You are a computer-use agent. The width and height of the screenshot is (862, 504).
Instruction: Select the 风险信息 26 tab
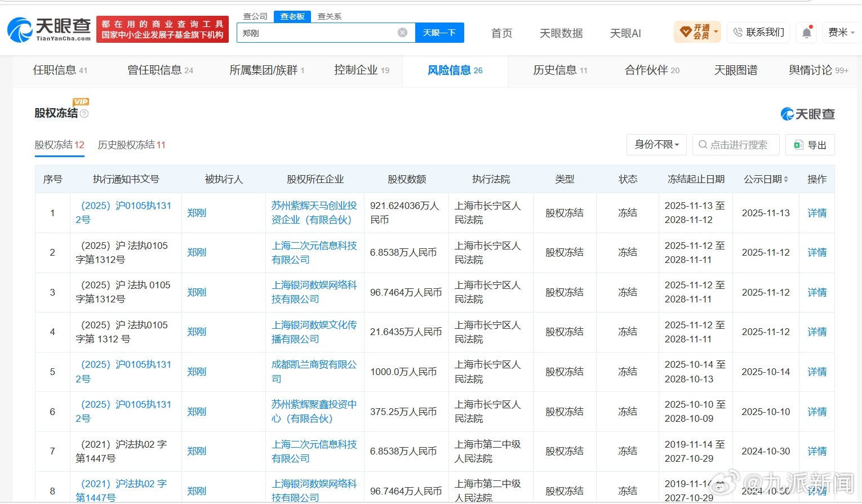pyautogui.click(x=455, y=70)
